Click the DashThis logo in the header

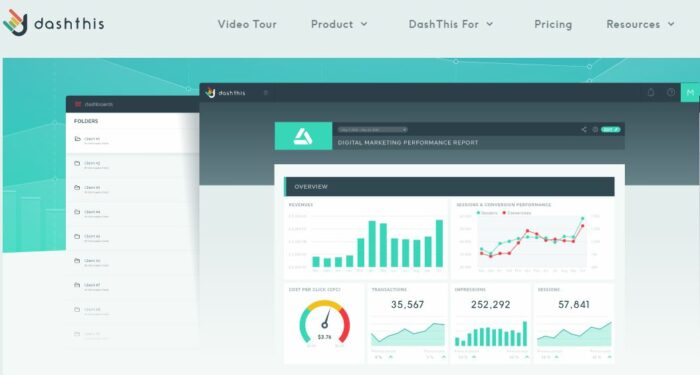pos(54,23)
